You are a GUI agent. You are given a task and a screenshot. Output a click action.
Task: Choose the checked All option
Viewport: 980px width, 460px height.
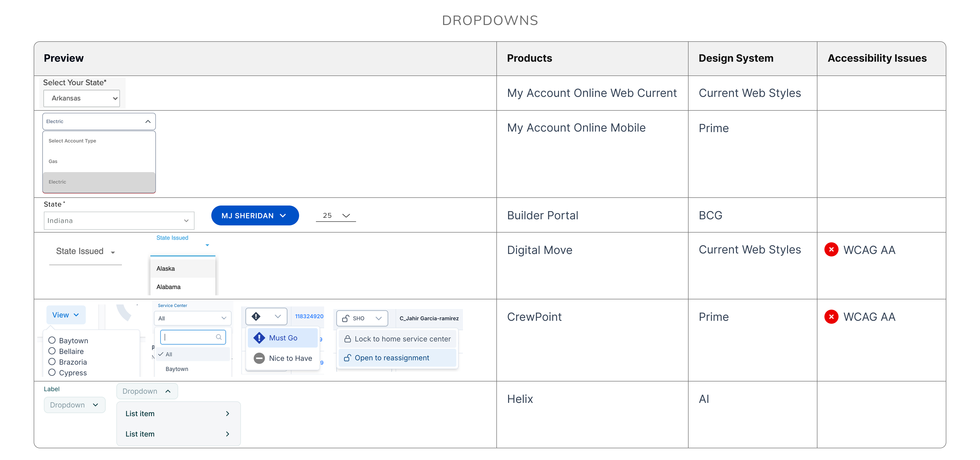193,354
